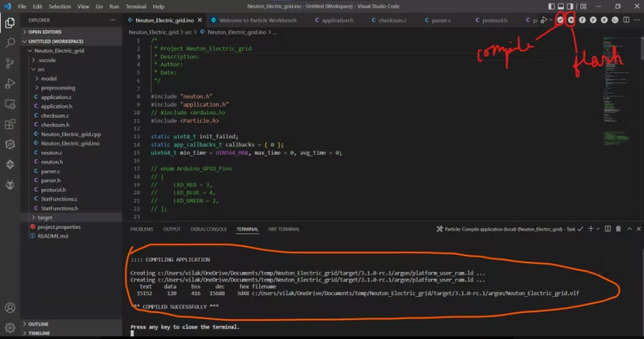Open the Explorer view in activity bar
Screen dimensions: 644x339
point(9,22)
